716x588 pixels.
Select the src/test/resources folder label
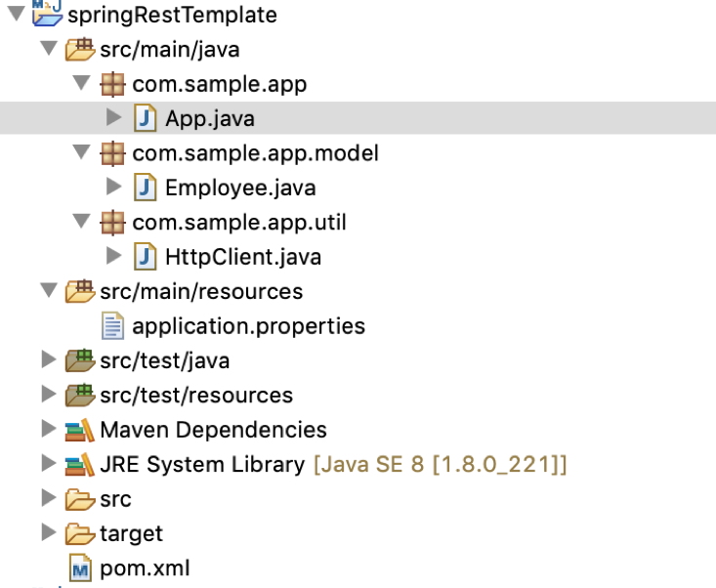tap(195, 396)
